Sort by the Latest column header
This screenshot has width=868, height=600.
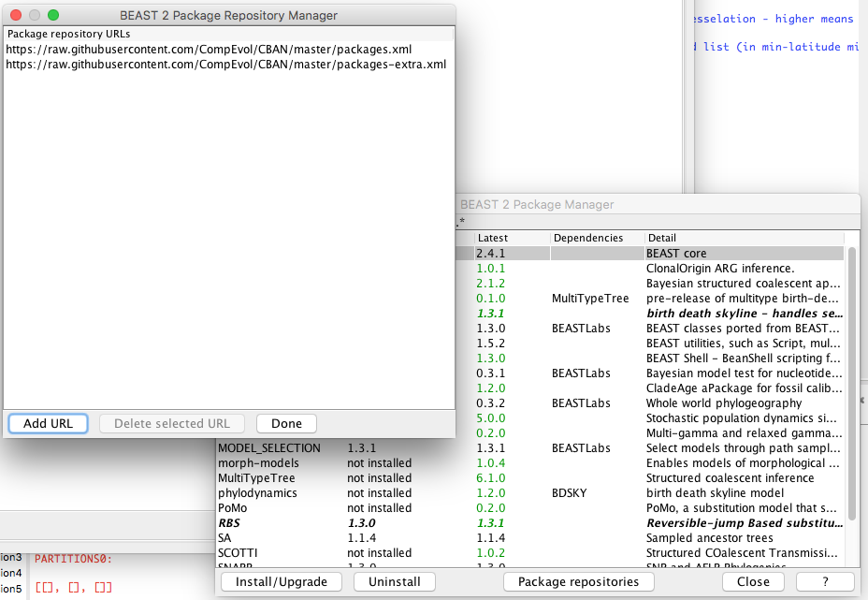point(512,238)
